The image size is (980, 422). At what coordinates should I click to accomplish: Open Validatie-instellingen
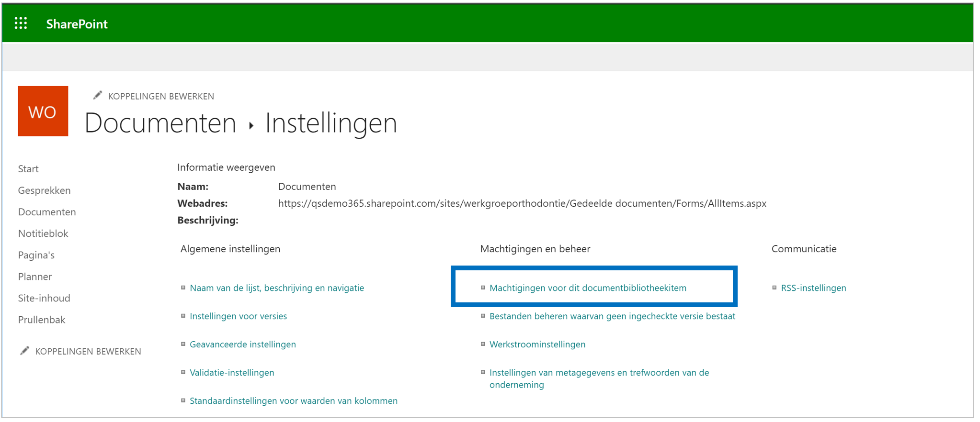click(232, 373)
